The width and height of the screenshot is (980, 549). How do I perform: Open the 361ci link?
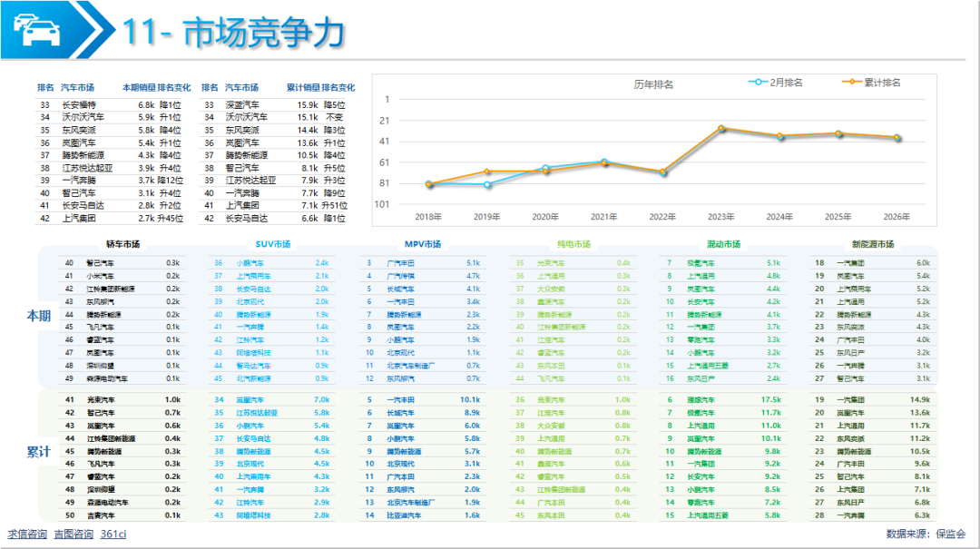[113, 534]
